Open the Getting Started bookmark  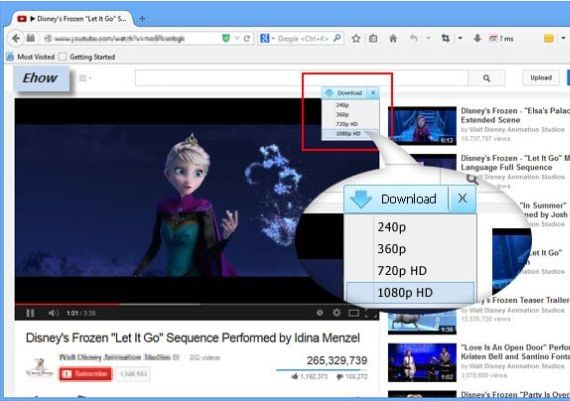(x=87, y=57)
